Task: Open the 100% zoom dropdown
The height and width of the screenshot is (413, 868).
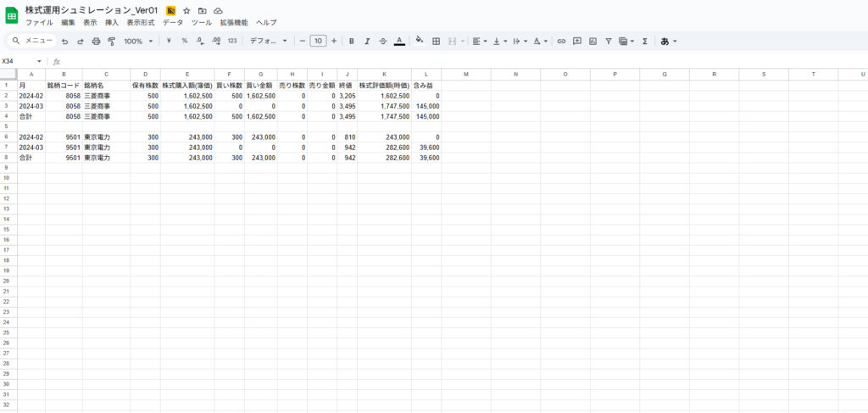Action: 139,41
